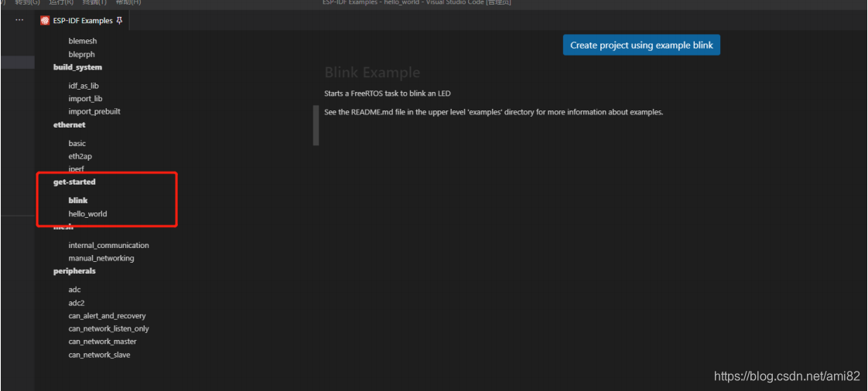
Task: Open the 终端(T) Terminal menu
Action: click(x=94, y=2)
